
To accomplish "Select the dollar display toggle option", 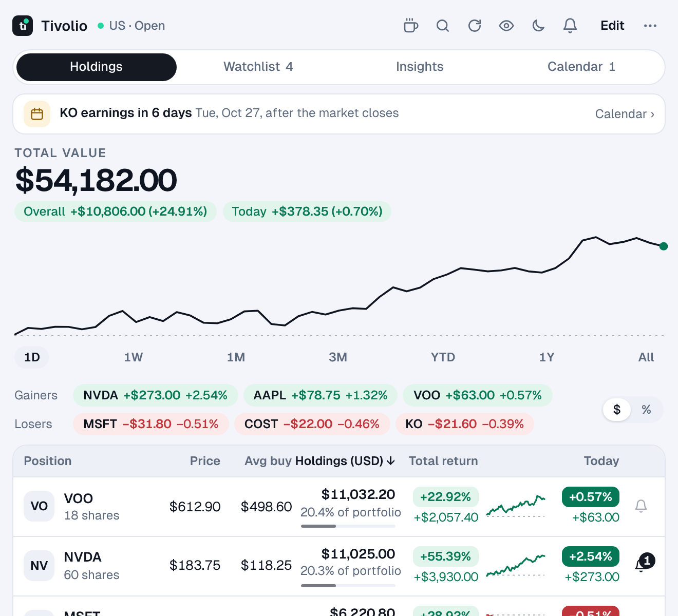I will pyautogui.click(x=617, y=410).
